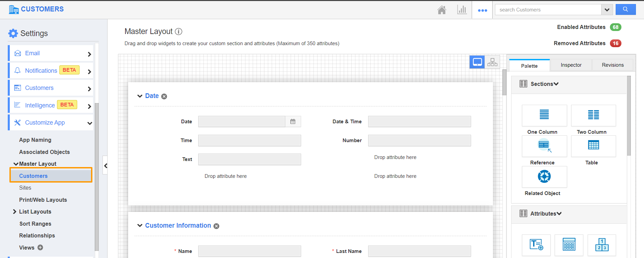
Task: Remove the Date section
Action: (x=164, y=96)
